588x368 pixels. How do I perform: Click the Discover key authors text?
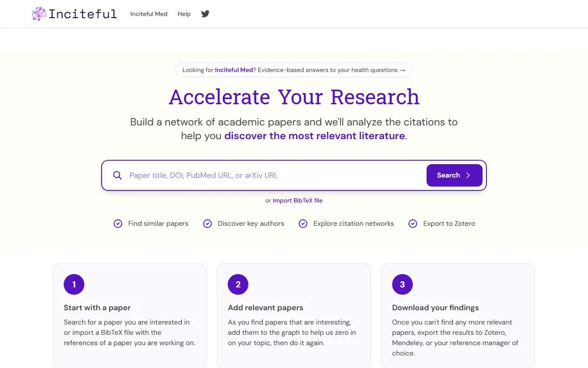[x=251, y=224]
